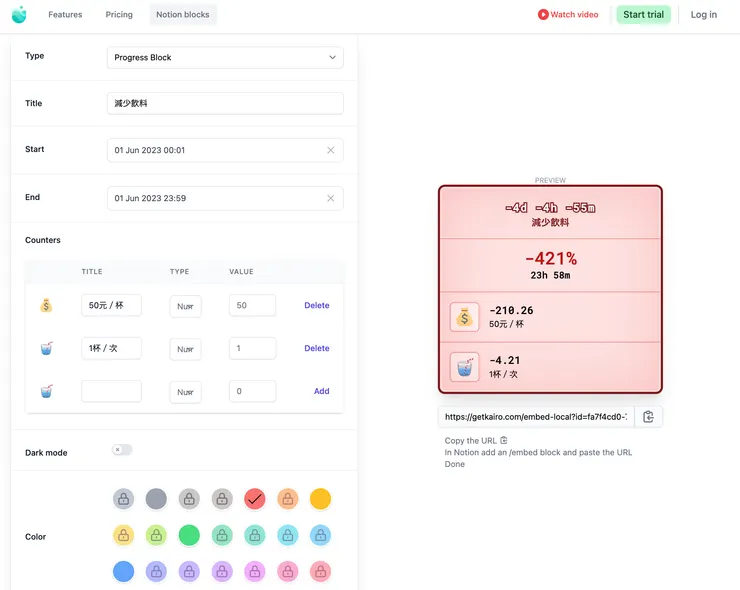Click the locked light yellow color swatch

tap(124, 535)
